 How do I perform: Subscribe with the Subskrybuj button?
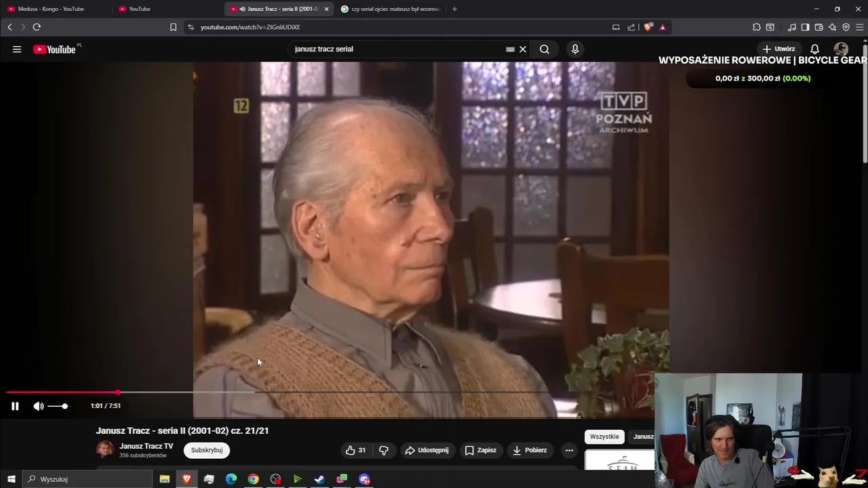click(x=207, y=450)
